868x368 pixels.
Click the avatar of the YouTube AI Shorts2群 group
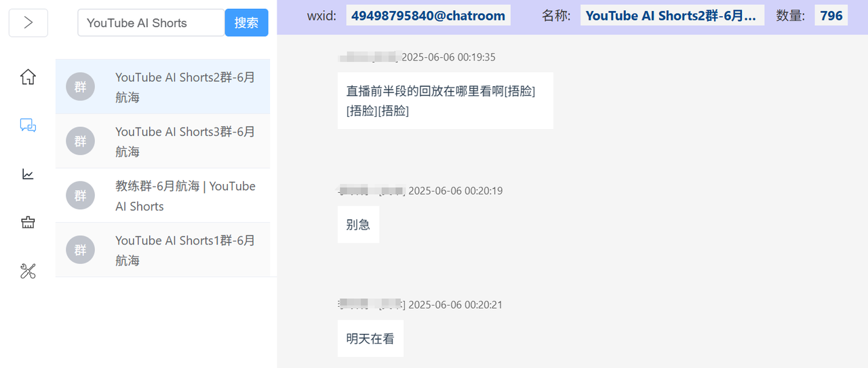point(81,87)
